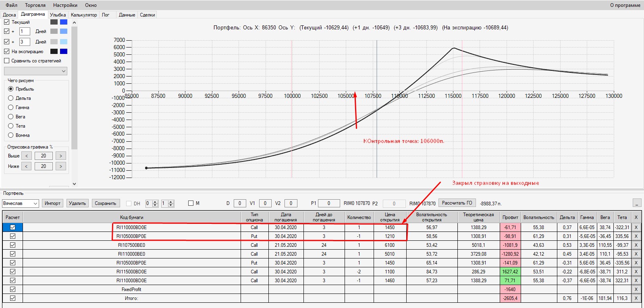Delete RI110000BD0E row with open price 1450
This screenshot has height=308, width=644.
pyautogui.click(x=636, y=227)
